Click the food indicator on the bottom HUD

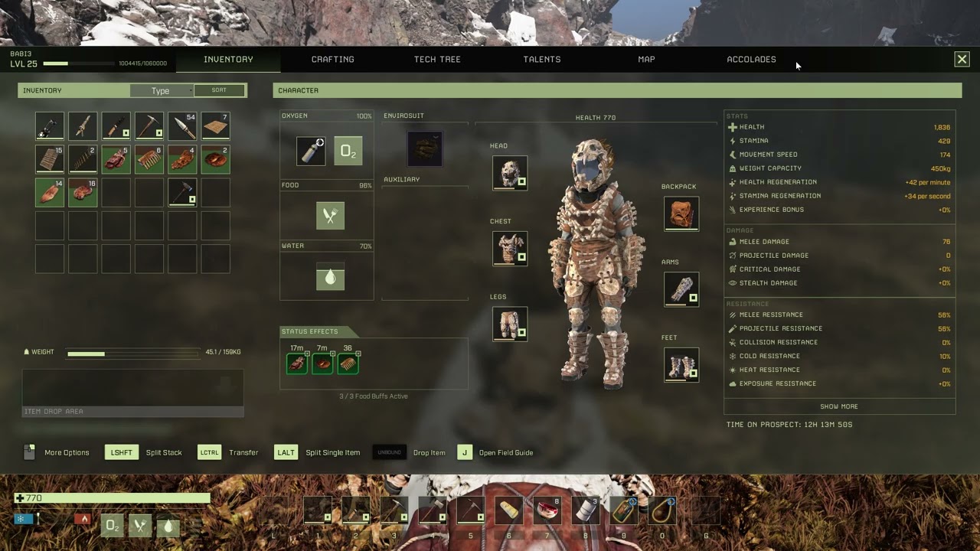point(140,526)
